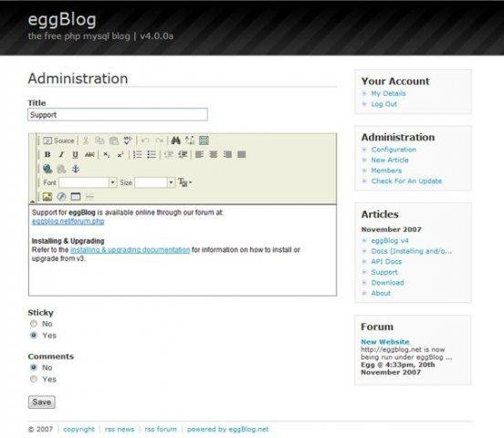The height and width of the screenshot is (438, 504).
Task: Insert an image from the editor toolbar
Action: click(47, 197)
